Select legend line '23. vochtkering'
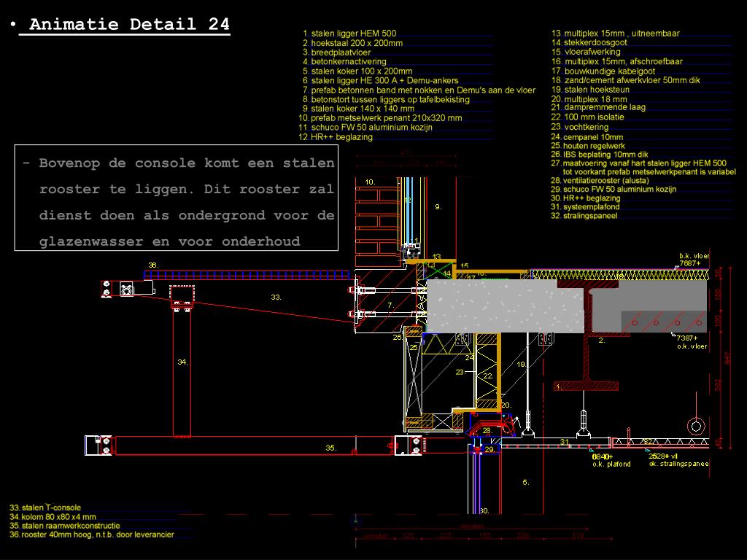This screenshot has height=560, width=747. (580, 127)
